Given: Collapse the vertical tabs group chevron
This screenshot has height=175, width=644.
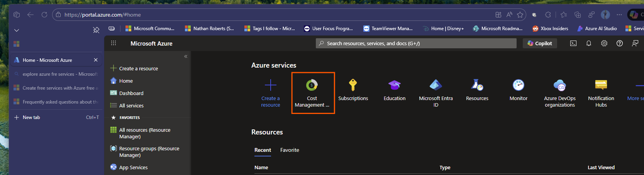Looking at the screenshot, I should click(x=17, y=30).
